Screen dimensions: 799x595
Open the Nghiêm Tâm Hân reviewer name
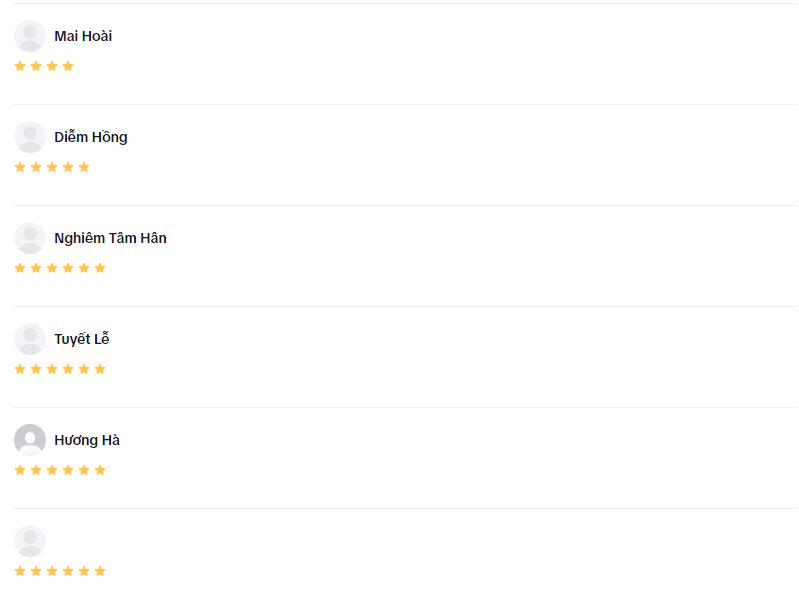(111, 238)
